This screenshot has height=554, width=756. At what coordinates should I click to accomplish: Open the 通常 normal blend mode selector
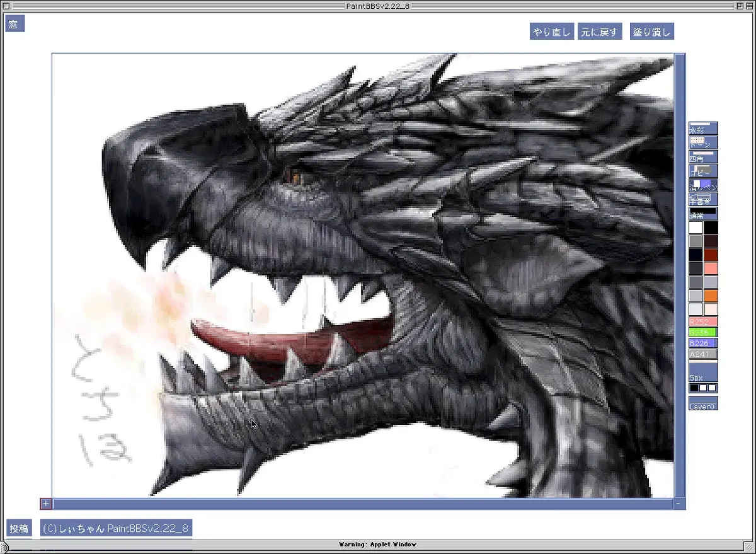pos(703,214)
